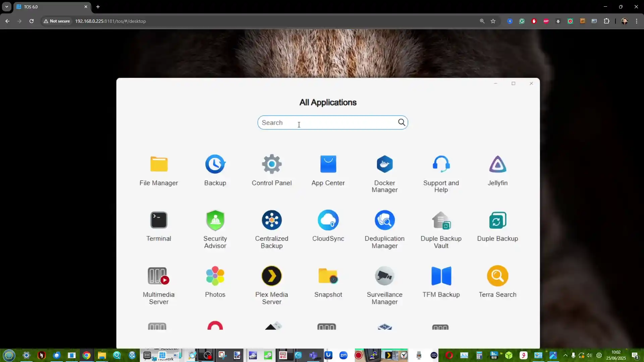Minimize the All Applications window
The width and height of the screenshot is (644, 362).
tap(495, 83)
